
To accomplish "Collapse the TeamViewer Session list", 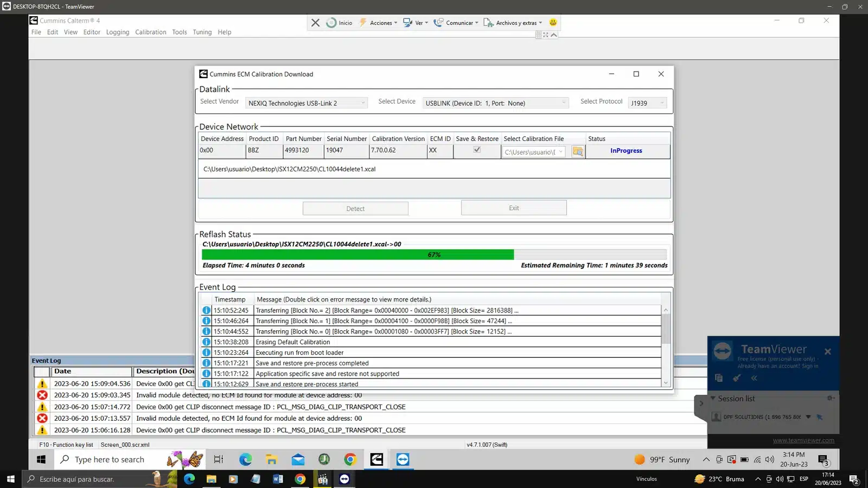I will pos(713,399).
